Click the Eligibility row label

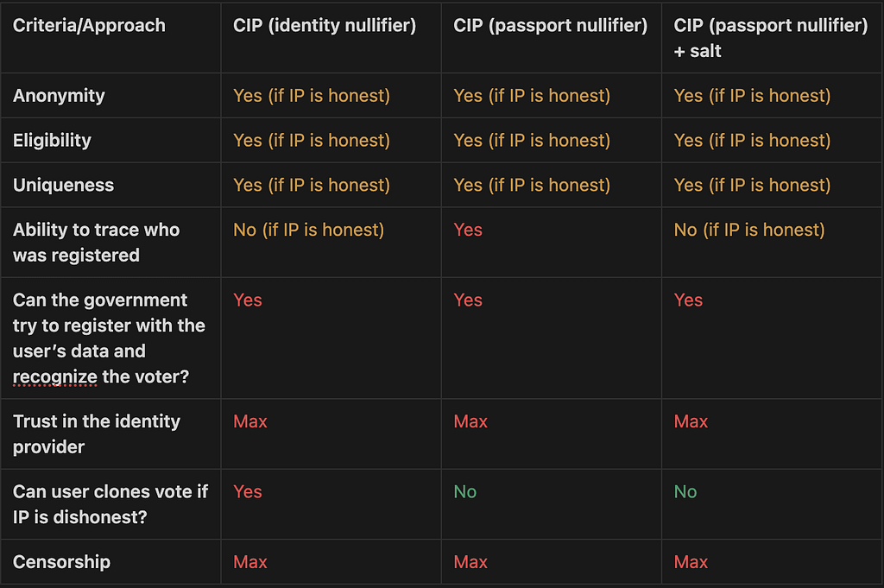click(x=52, y=141)
